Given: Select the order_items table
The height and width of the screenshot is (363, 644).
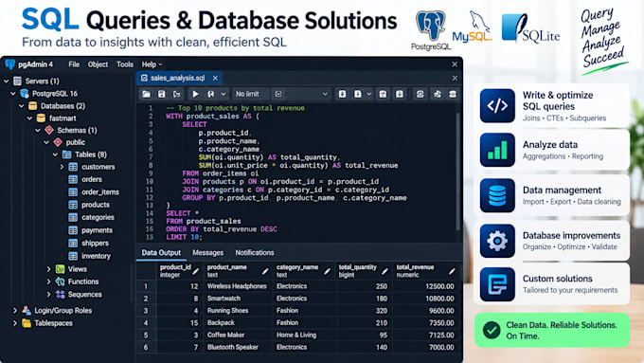Looking at the screenshot, I should click(100, 192).
